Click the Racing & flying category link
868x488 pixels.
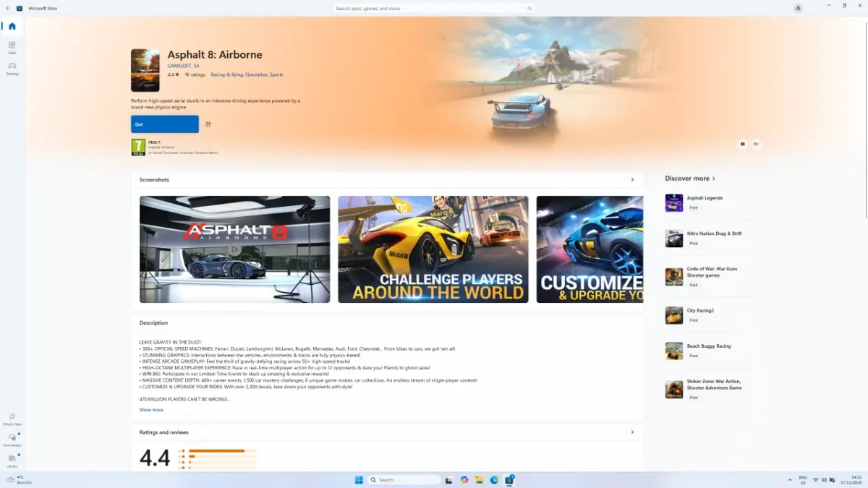pos(226,74)
